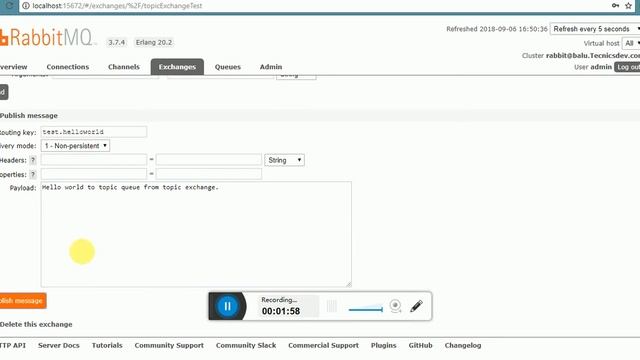Open the Plugins link

(x=383, y=345)
